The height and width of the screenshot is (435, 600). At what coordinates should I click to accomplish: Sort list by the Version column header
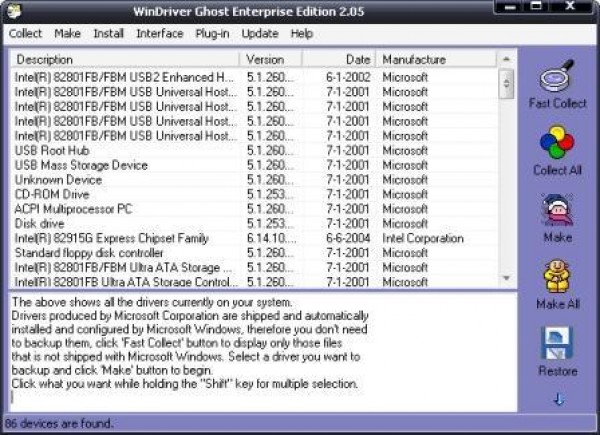[x=271, y=60]
